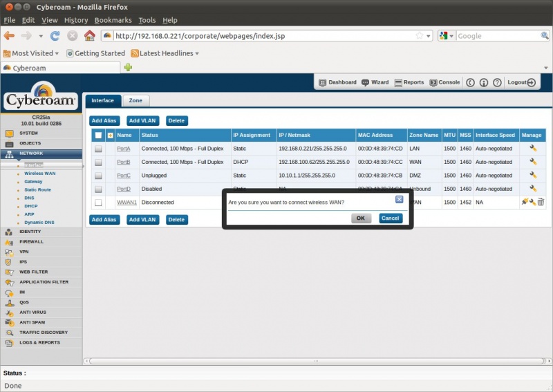Image resolution: width=553 pixels, height=392 pixels.
Task: Switch to the Zone tab
Action: pyautogui.click(x=135, y=100)
